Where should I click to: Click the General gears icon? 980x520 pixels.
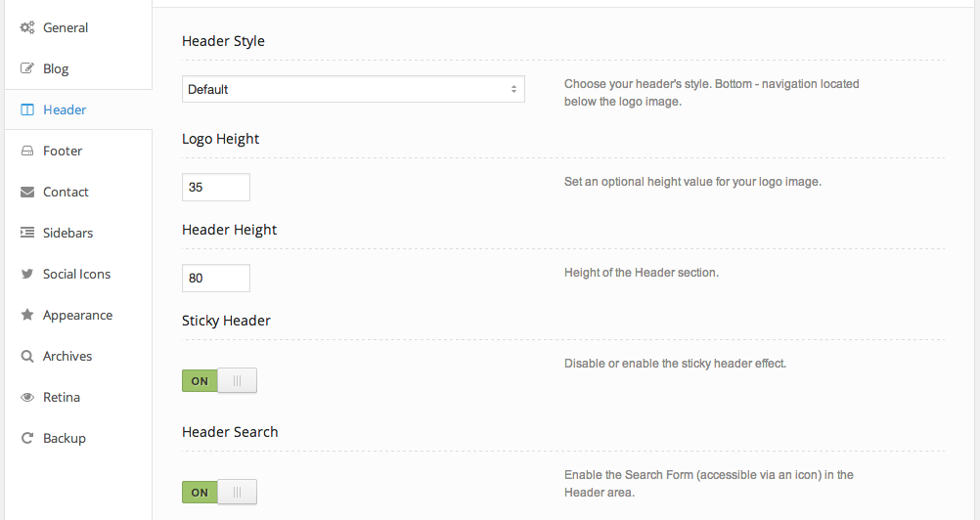[27, 28]
